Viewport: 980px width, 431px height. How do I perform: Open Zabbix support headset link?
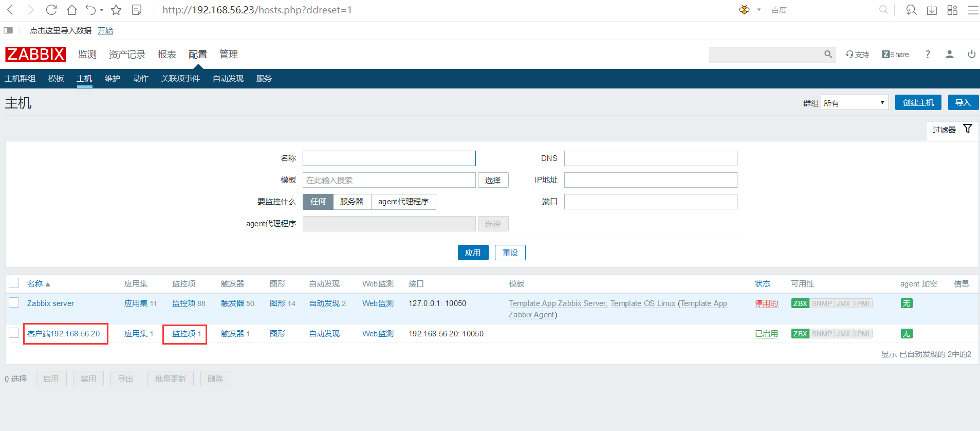pyautogui.click(x=858, y=54)
